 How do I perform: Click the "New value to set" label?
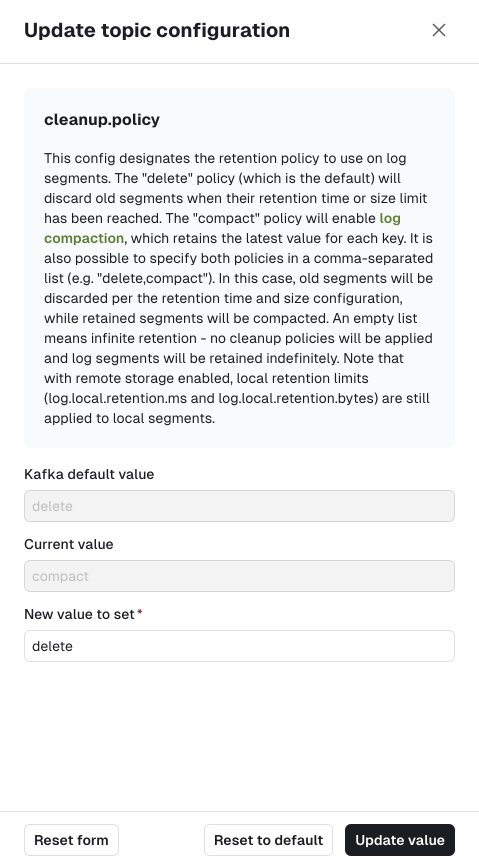[x=79, y=614]
